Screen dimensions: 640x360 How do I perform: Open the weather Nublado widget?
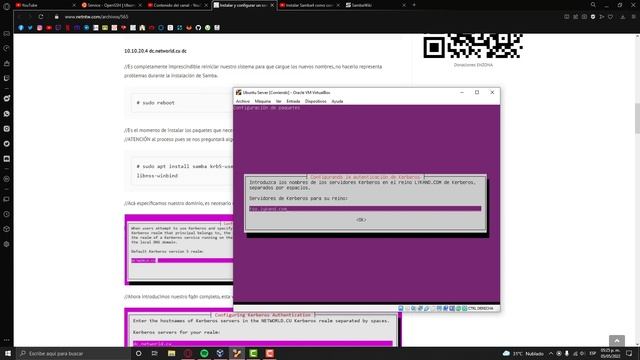coord(523,353)
